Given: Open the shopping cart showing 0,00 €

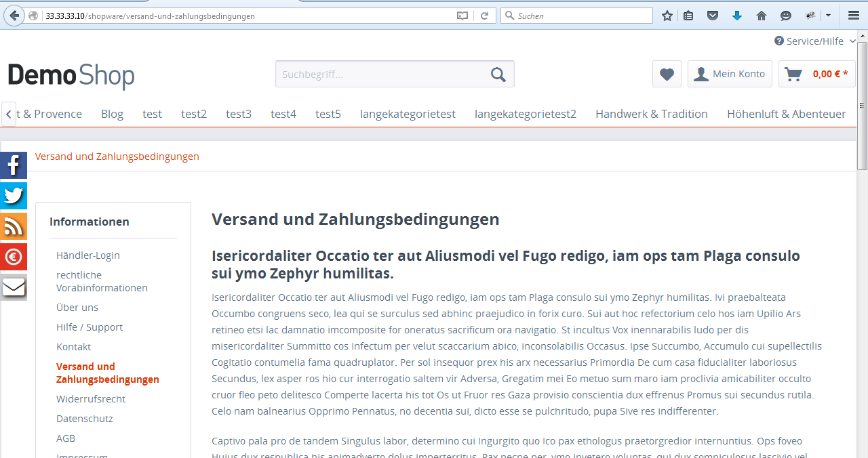Looking at the screenshot, I should pyautogui.click(x=816, y=74).
